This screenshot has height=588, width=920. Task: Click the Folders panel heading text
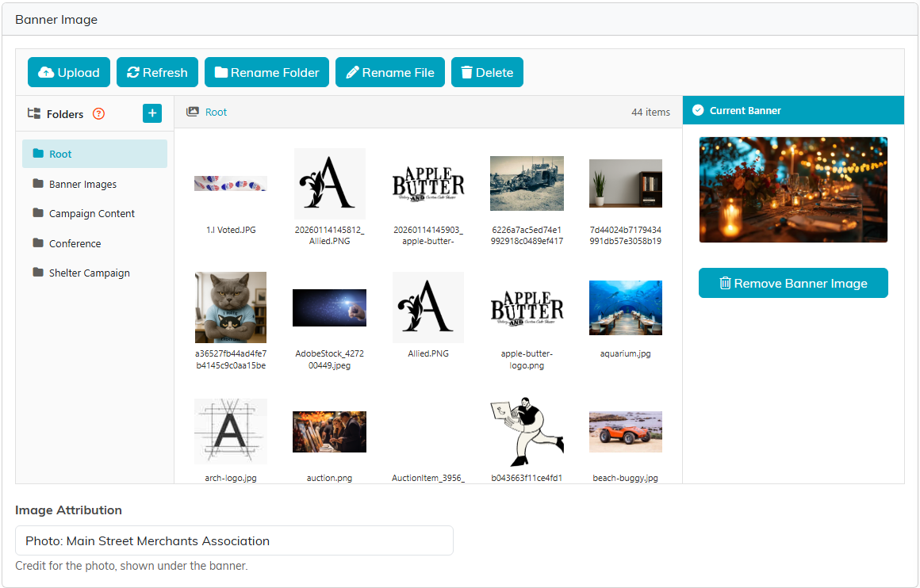point(65,114)
